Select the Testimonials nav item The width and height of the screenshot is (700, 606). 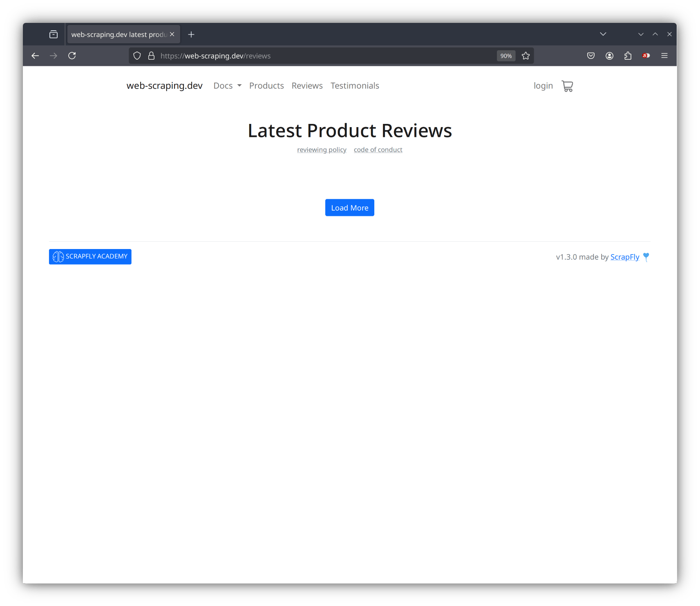coord(355,85)
